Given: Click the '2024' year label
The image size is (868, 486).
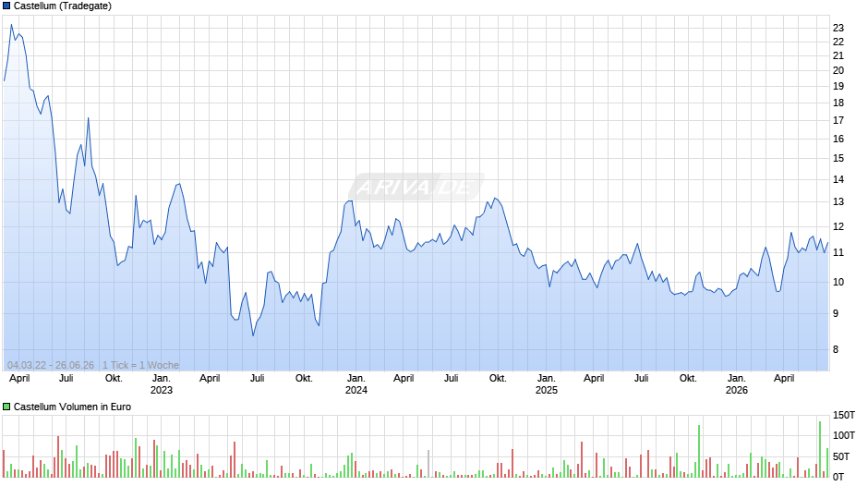Looking at the screenshot, I should (356, 390).
